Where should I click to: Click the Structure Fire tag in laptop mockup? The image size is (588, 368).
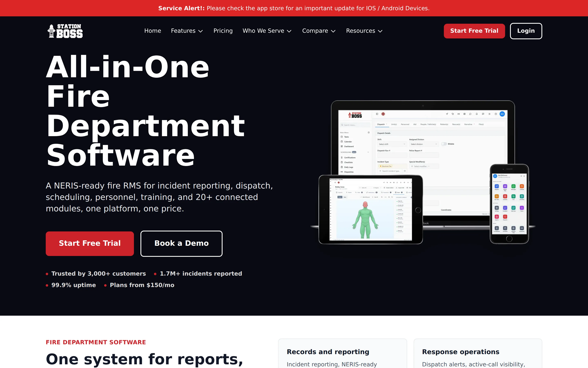click(386, 166)
